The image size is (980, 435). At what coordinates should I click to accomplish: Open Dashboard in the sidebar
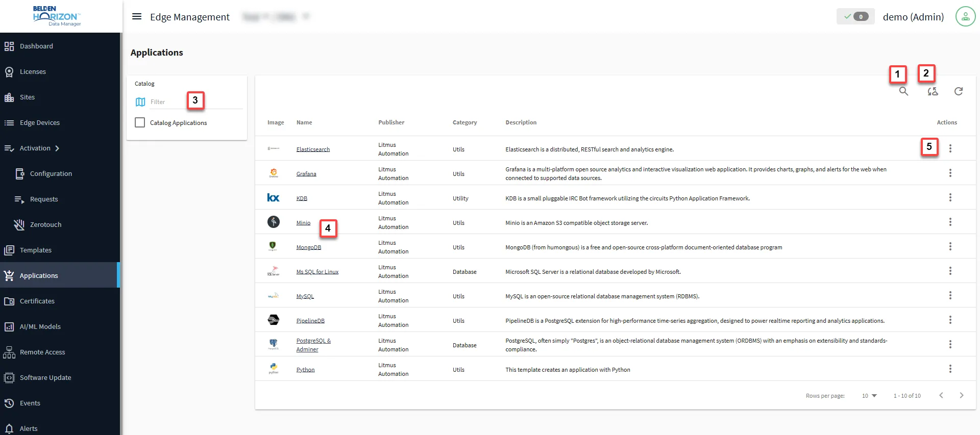click(x=60, y=46)
